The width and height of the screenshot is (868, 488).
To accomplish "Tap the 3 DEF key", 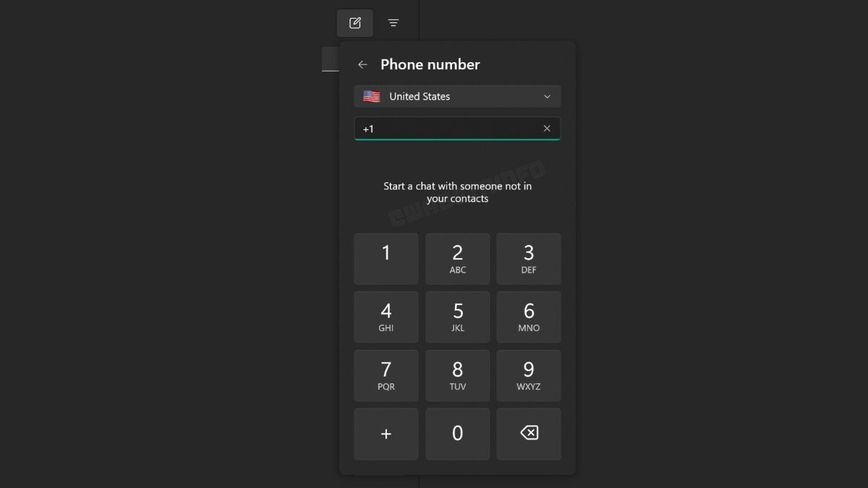I will click(x=529, y=259).
